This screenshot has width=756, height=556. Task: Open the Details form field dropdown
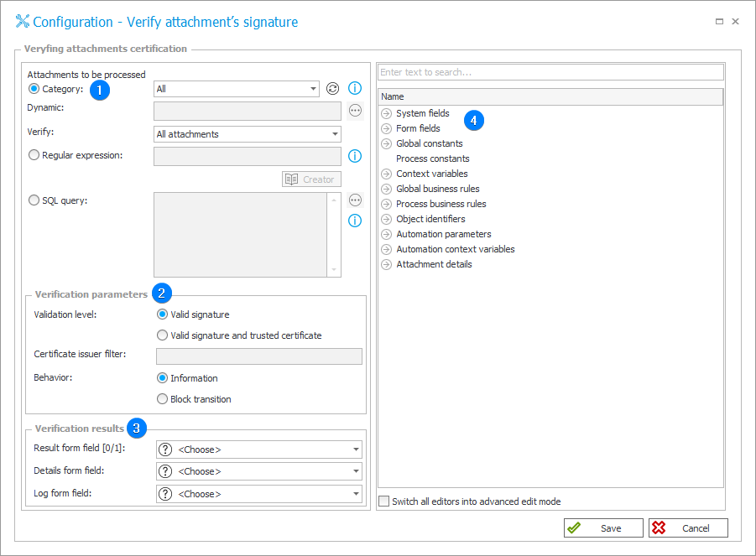pyautogui.click(x=259, y=471)
